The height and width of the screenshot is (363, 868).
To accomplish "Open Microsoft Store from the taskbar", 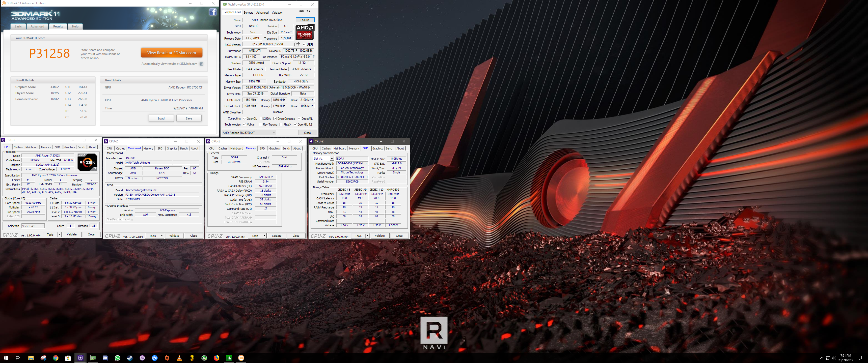I will tap(68, 358).
